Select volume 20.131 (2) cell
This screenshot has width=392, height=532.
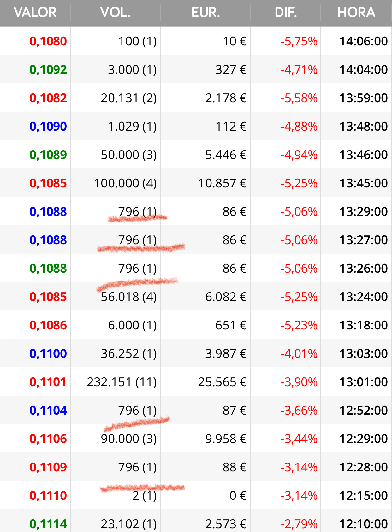[x=129, y=98]
